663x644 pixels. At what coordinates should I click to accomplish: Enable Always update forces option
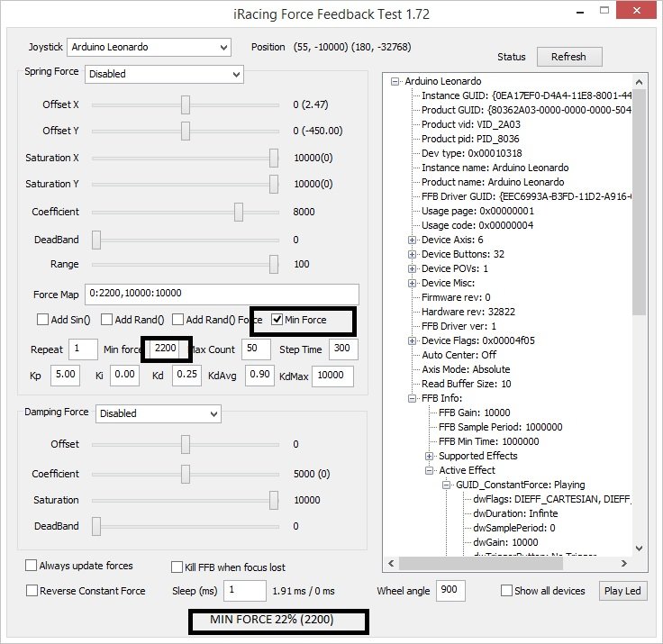pos(32,566)
